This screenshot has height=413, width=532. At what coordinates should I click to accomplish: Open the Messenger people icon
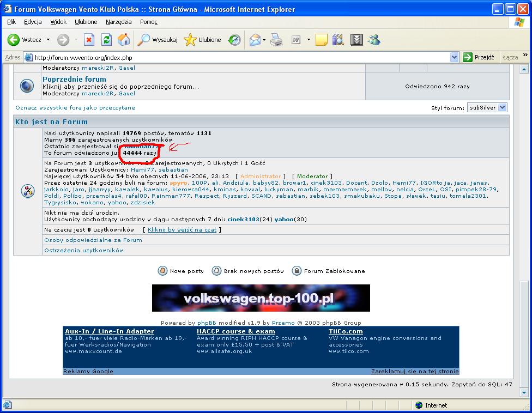pos(374,40)
